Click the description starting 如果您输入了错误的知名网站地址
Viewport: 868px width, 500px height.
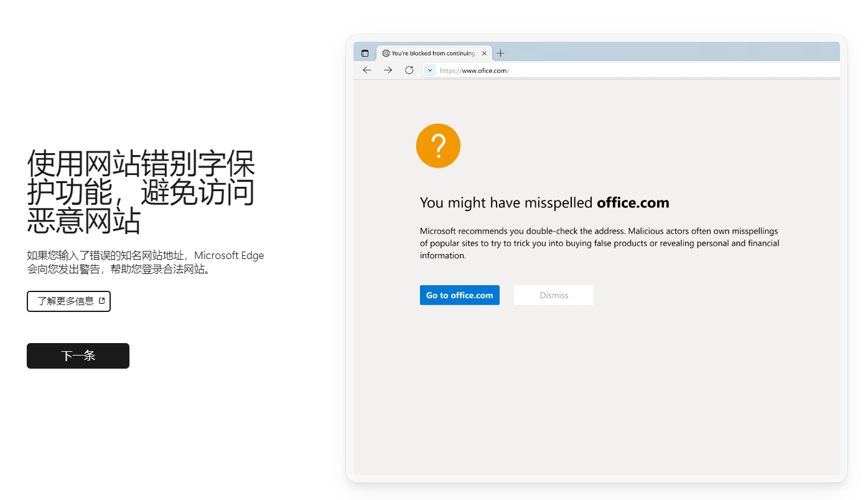pyautogui.click(x=146, y=262)
